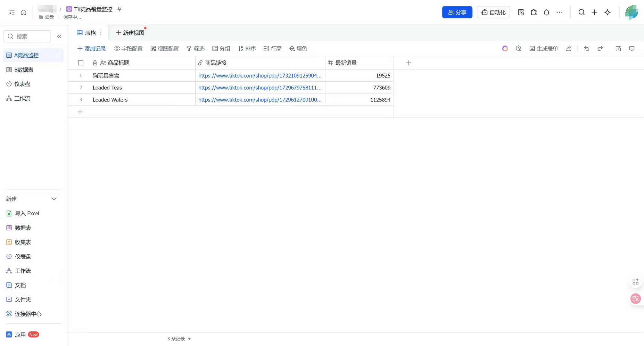Image resolution: width=644 pixels, height=346 pixels.
Task: Click the blue 分享 share button
Action: pos(457,12)
